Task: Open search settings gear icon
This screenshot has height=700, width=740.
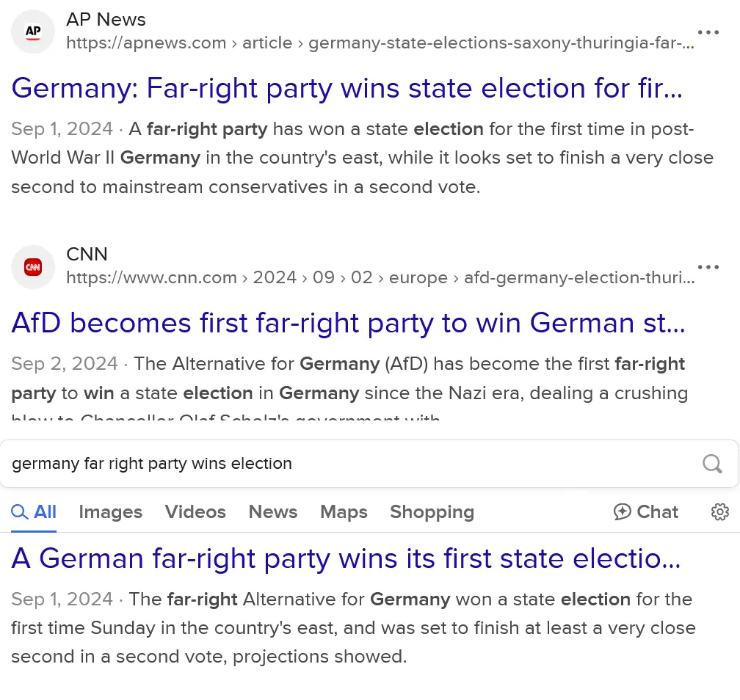Action: [720, 511]
